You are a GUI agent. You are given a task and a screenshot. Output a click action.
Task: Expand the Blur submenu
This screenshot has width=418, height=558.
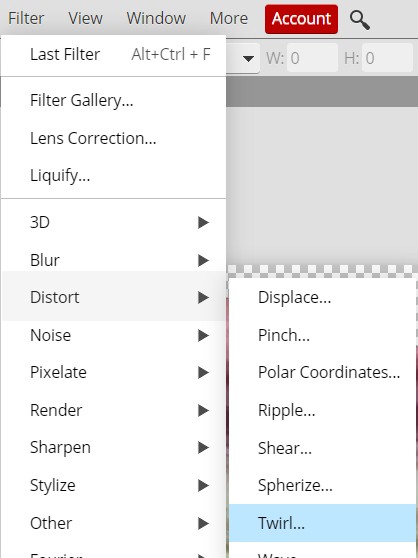coord(113,260)
